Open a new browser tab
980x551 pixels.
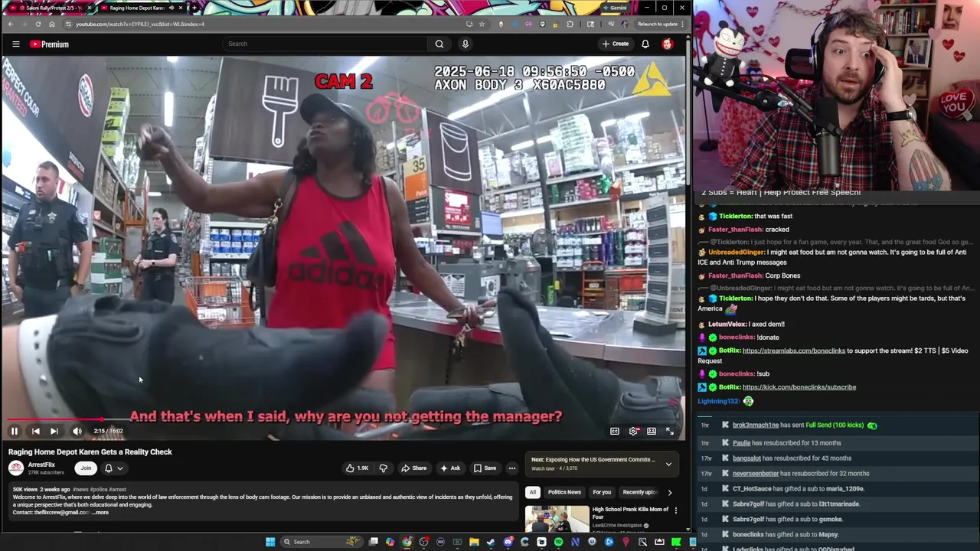pos(194,8)
